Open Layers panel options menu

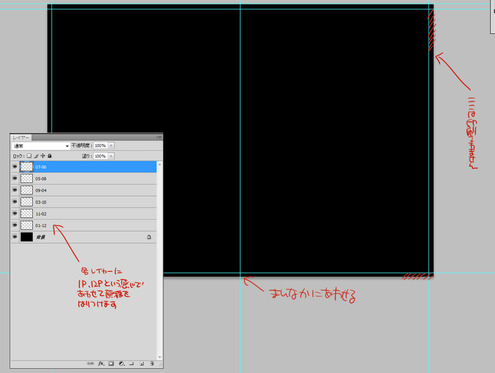(x=159, y=137)
